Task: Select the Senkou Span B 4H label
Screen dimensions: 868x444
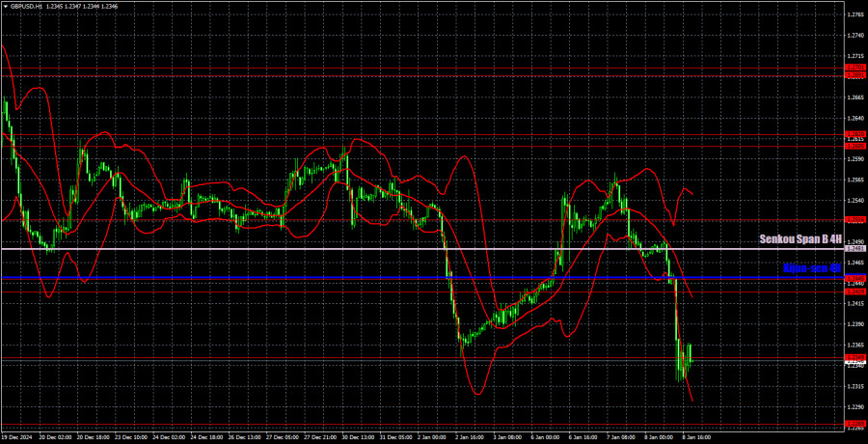Action: click(x=801, y=239)
